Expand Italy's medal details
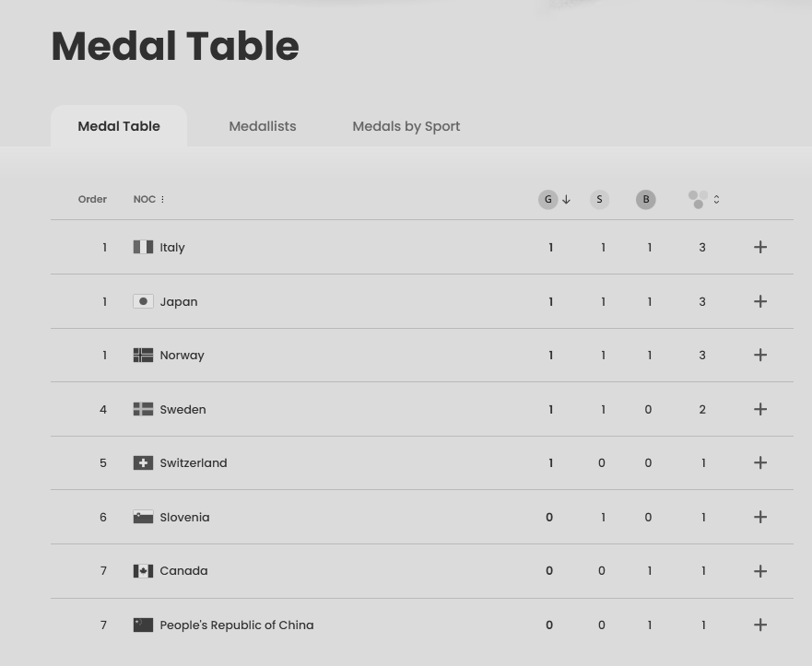The image size is (812, 666). 760,247
